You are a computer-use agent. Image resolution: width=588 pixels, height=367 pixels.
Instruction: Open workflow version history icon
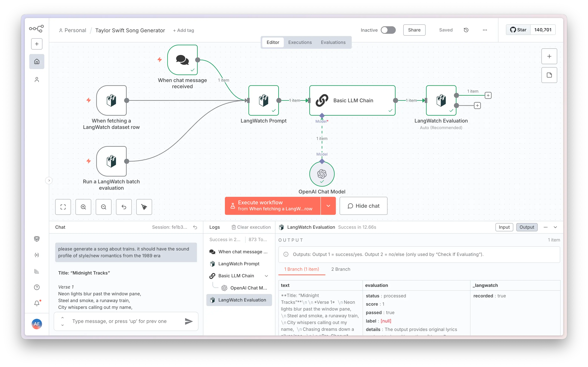[x=466, y=30]
